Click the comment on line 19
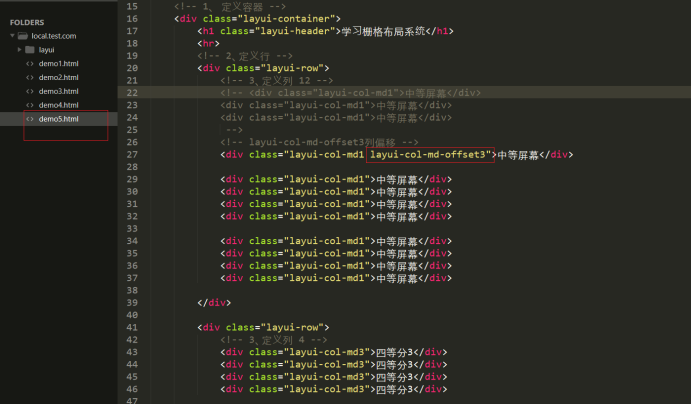The image size is (692, 405). pos(244,56)
